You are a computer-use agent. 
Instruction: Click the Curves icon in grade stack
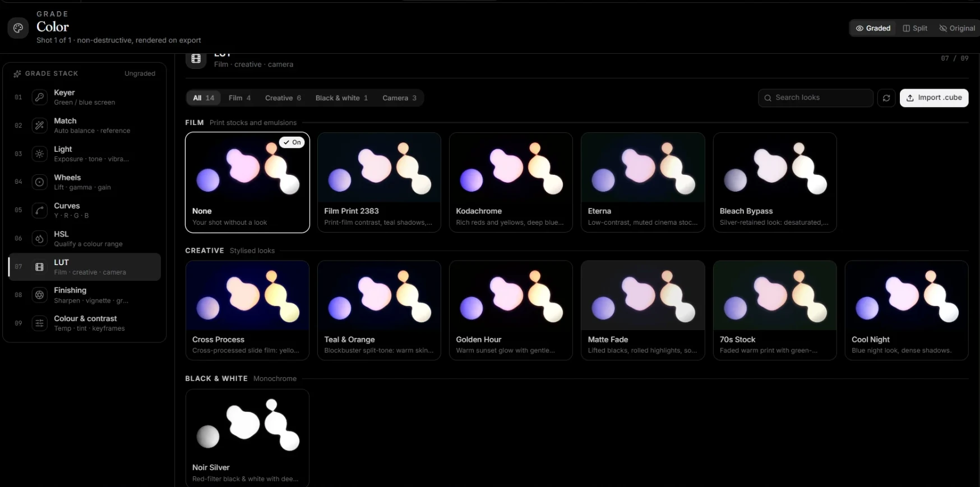[x=39, y=210]
